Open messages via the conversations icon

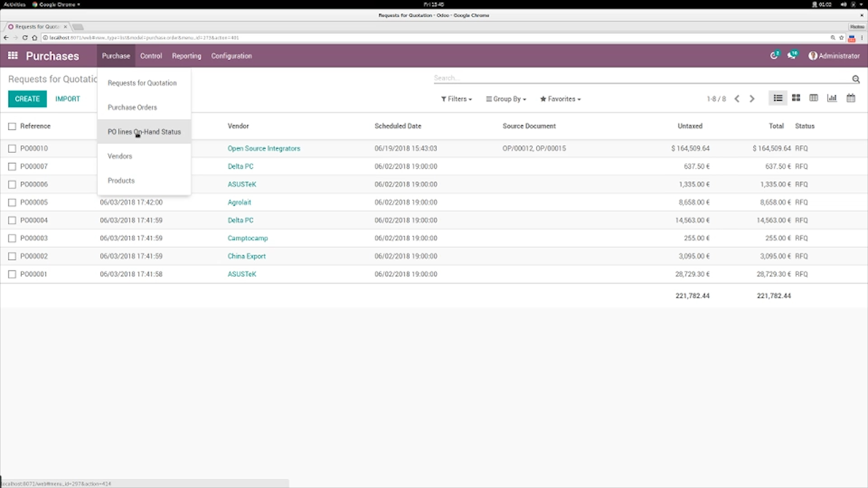(x=792, y=55)
